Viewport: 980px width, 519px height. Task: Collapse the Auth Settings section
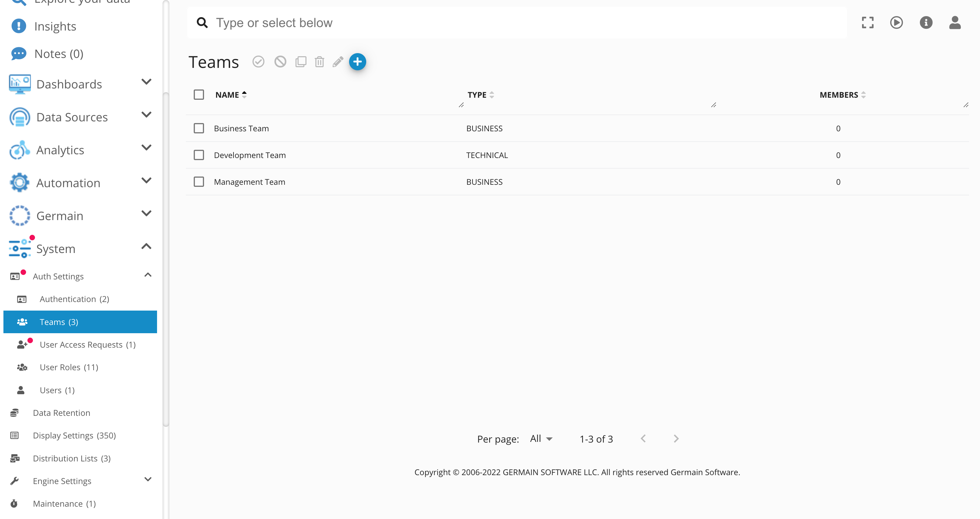[147, 275]
